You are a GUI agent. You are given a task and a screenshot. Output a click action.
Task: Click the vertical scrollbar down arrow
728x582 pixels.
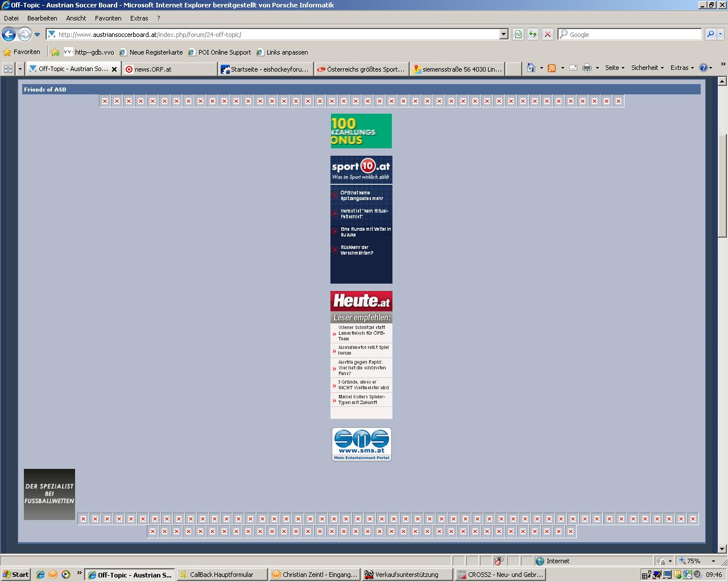pyautogui.click(x=722, y=548)
